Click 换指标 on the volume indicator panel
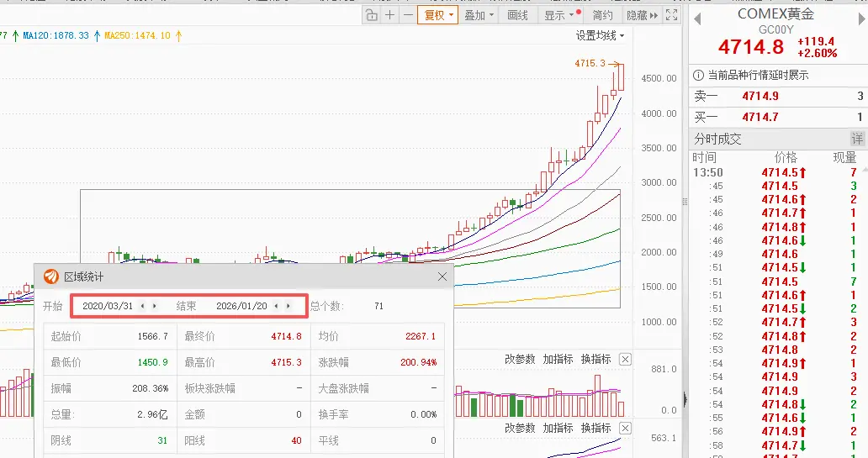868x458 pixels. (596, 359)
